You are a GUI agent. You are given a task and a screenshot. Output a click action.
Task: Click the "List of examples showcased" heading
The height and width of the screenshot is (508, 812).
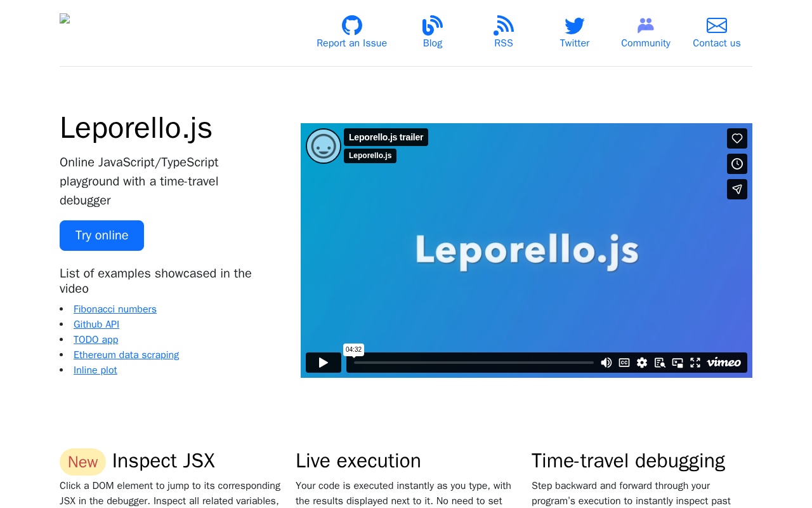click(x=155, y=281)
